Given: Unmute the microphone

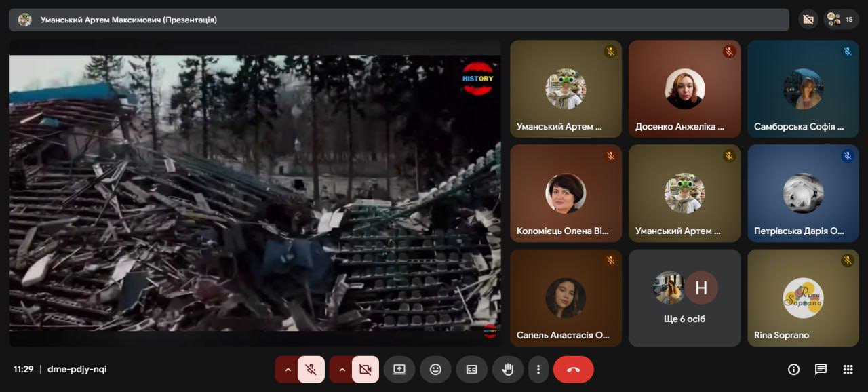Looking at the screenshot, I should pyautogui.click(x=311, y=370).
